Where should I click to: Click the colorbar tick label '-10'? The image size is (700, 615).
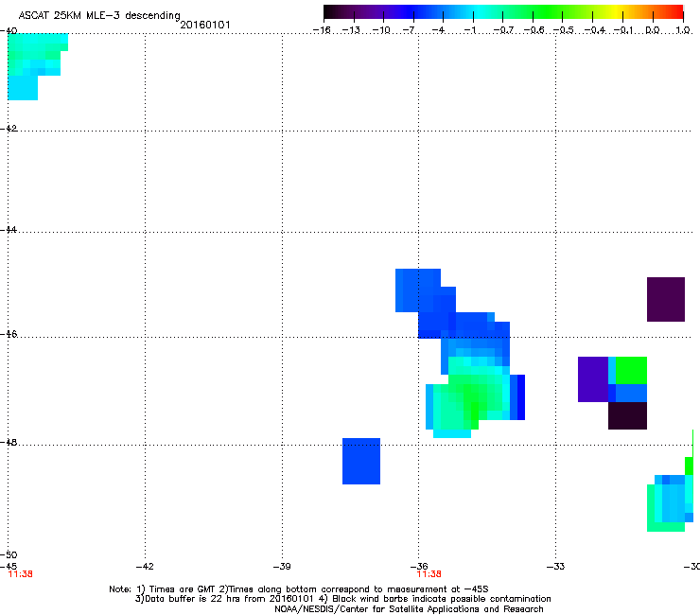click(381, 30)
